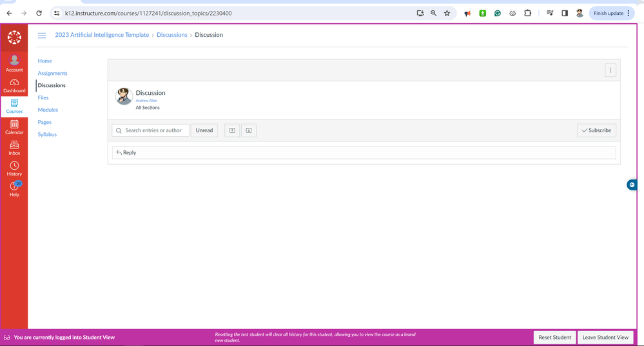Open the Inbox in global navigation
Viewport: 644px width, 346px height.
click(x=14, y=148)
